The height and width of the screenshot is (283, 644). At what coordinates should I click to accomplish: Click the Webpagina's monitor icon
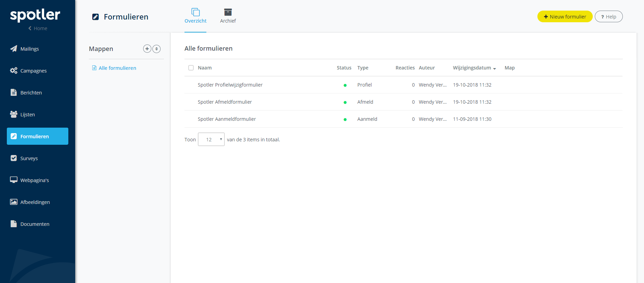[13, 180]
